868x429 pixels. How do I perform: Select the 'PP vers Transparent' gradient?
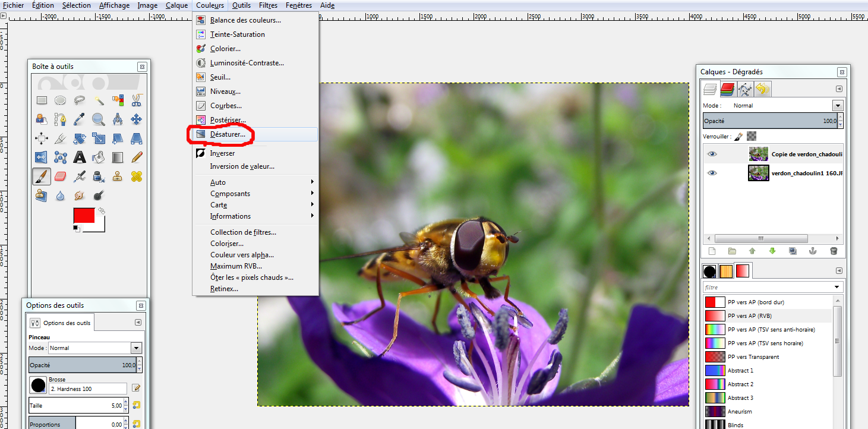(769, 357)
